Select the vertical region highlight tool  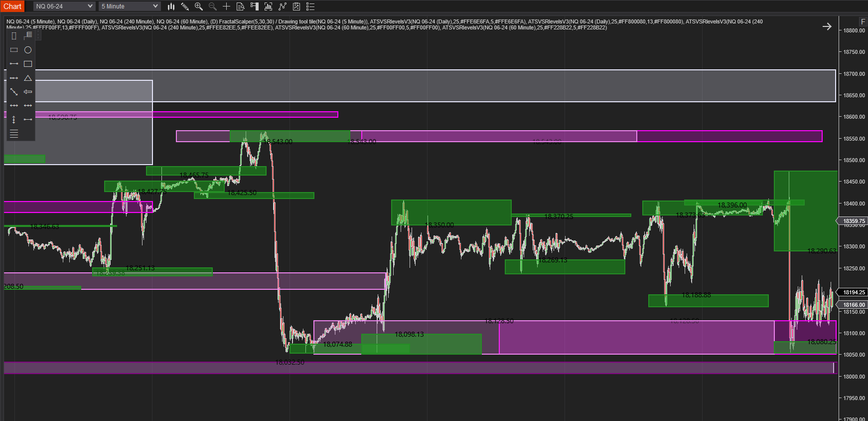14,36
